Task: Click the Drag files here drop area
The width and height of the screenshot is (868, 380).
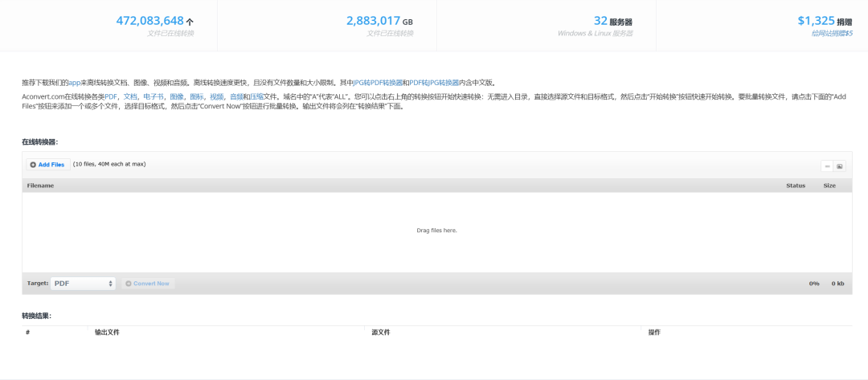Action: coord(436,231)
